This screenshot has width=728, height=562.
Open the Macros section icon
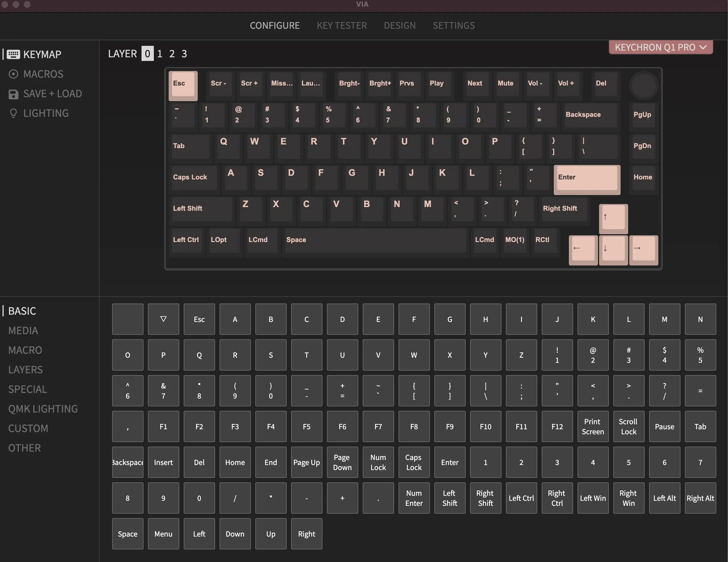[13, 74]
